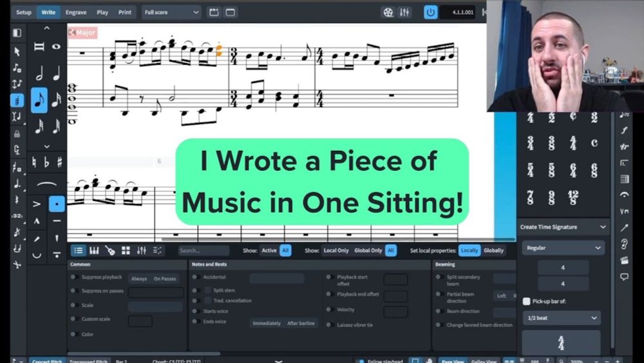Viewport: 644px width, 363px height.
Task: Enable the lock duration tool
Action: (x=17, y=134)
